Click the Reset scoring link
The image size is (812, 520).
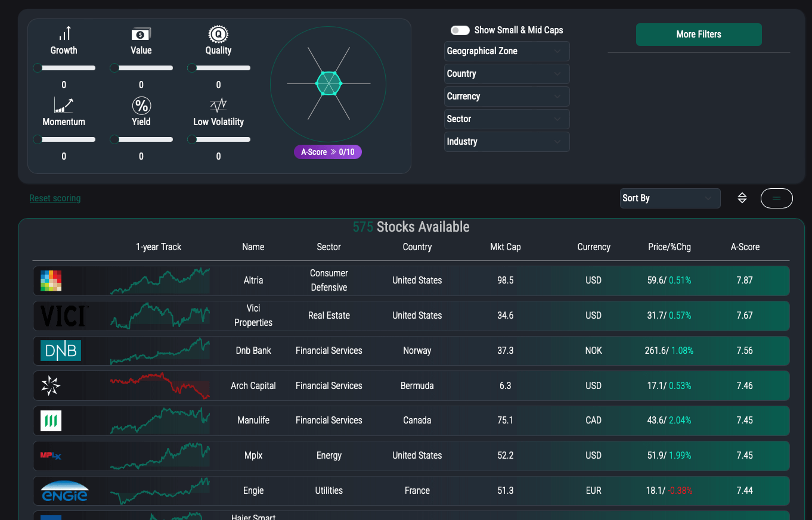click(55, 198)
